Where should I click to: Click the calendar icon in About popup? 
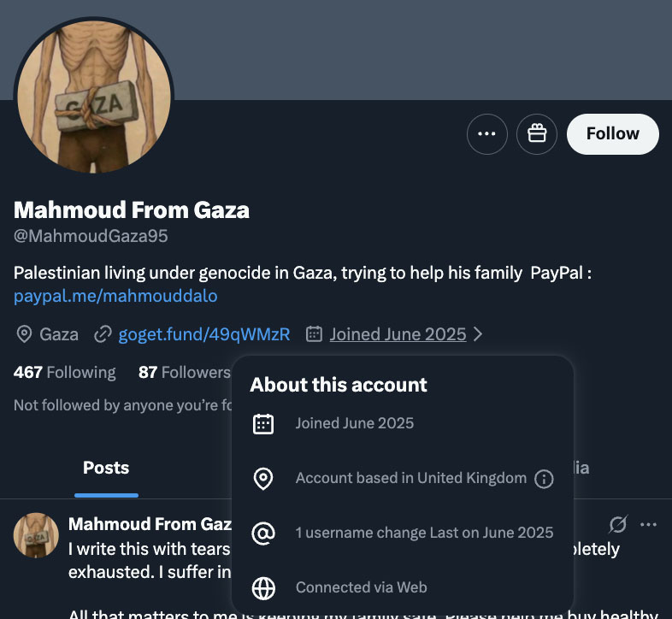263,423
